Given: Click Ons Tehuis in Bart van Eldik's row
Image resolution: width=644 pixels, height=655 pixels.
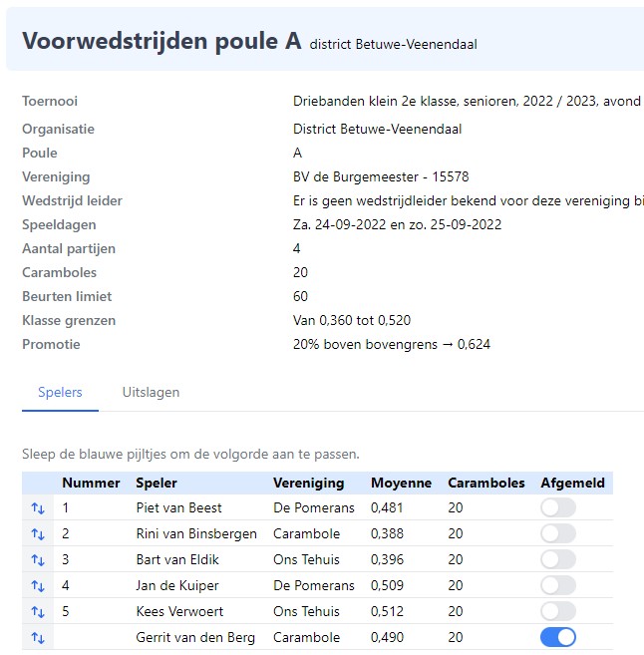Looking at the screenshot, I should (x=306, y=559).
